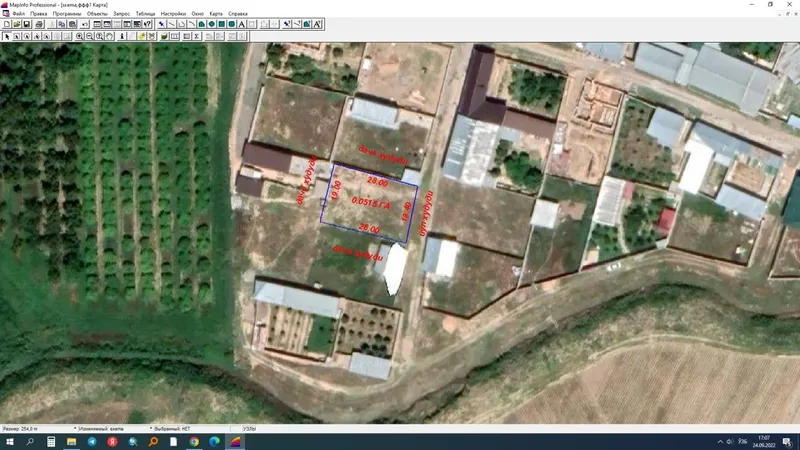Viewport: 800px width, 450px height.
Task: Print the map with printer icon
Action: pos(39,24)
